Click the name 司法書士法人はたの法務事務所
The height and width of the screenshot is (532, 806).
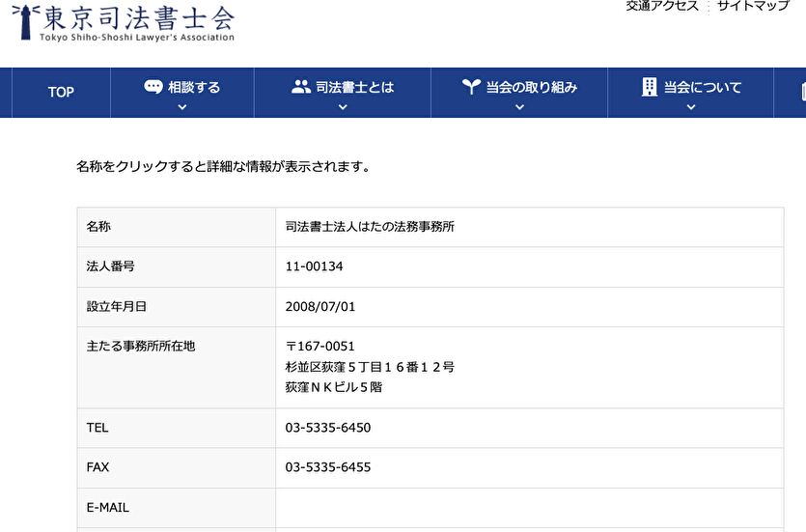coord(370,227)
